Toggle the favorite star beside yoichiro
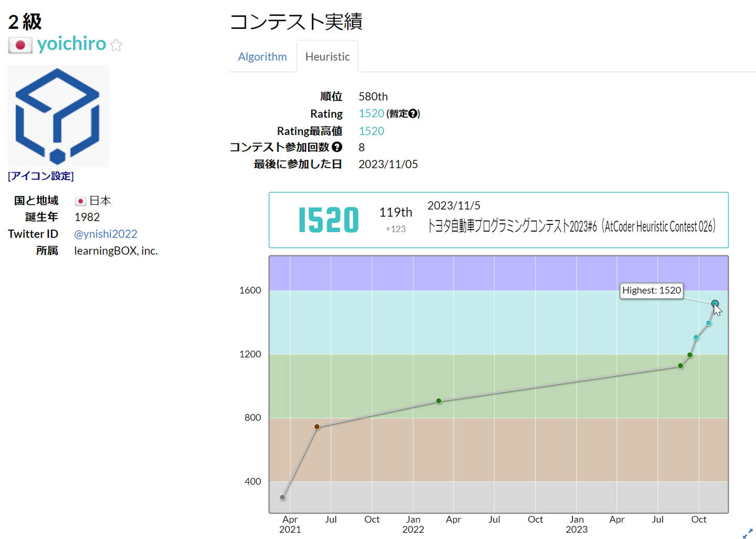This screenshot has height=539, width=756. coord(117,46)
